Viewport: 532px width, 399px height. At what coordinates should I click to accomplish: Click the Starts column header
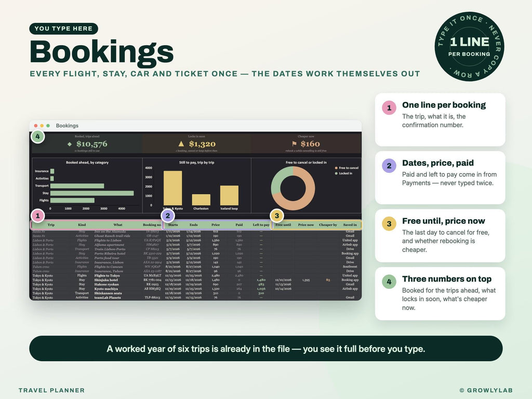coord(173,225)
